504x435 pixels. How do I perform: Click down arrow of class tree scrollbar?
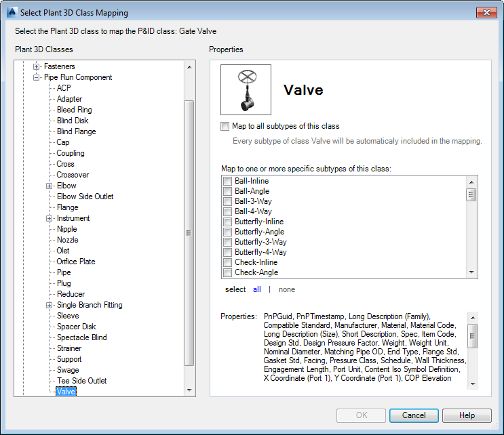pos(189,390)
